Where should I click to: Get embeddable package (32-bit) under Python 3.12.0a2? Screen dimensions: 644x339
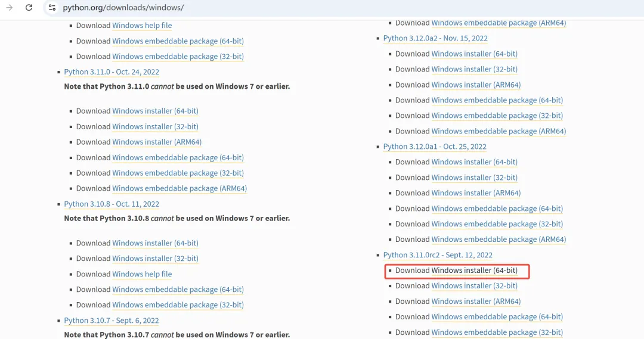(x=497, y=116)
